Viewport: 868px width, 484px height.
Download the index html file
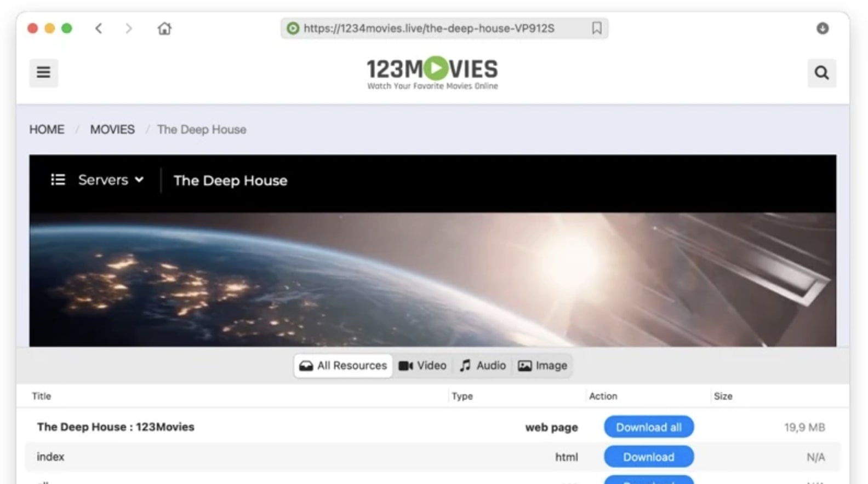(649, 457)
